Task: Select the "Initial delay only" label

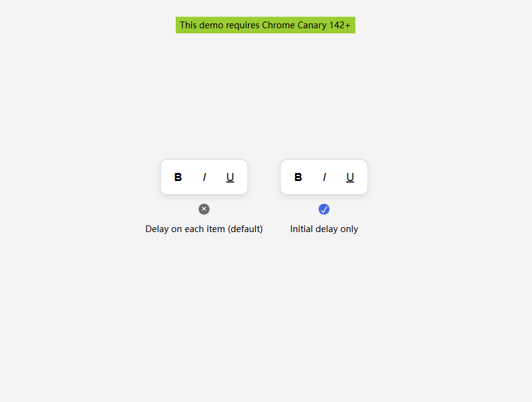Action: tap(324, 229)
